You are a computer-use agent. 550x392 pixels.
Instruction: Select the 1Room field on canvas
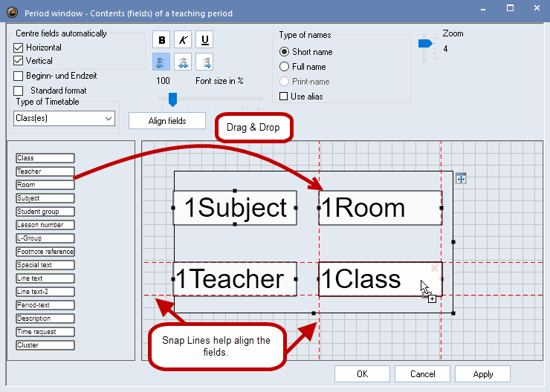coord(381,208)
